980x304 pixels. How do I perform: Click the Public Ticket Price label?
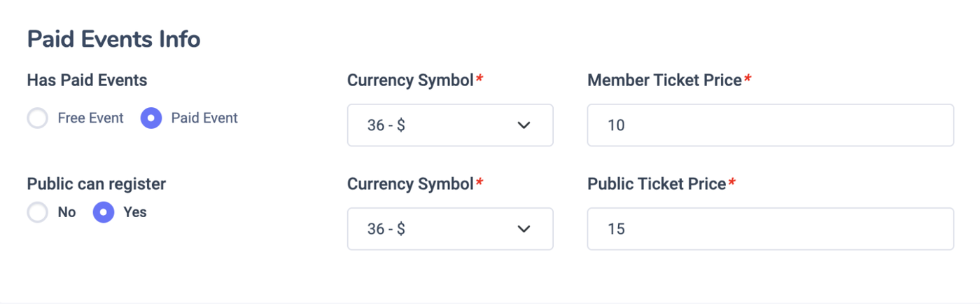657,184
